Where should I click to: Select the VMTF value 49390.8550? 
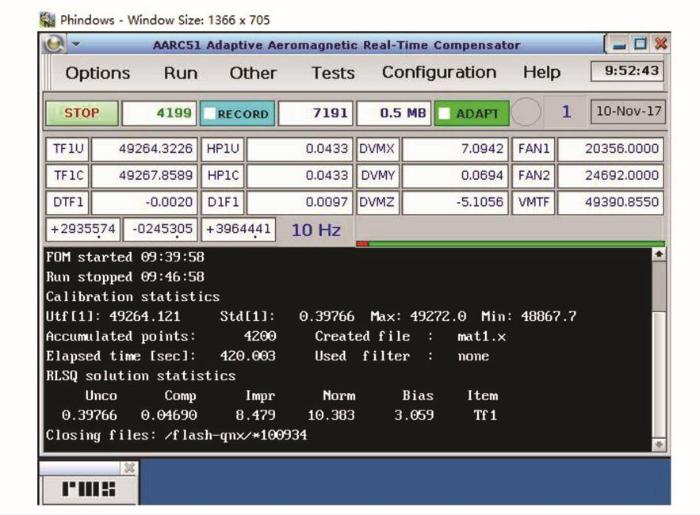[x=611, y=203]
